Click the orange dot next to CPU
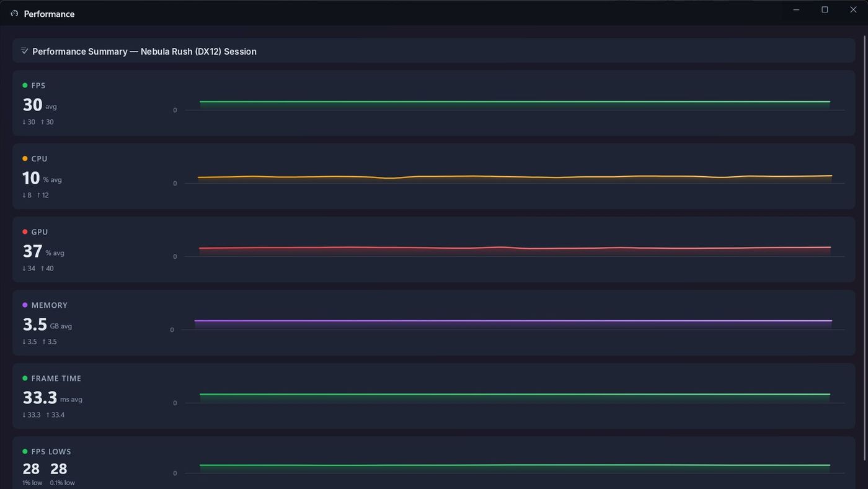The image size is (868, 489). coord(25,159)
